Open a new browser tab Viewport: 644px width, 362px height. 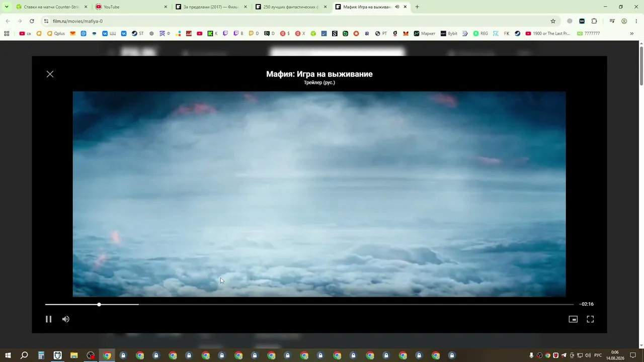(417, 7)
